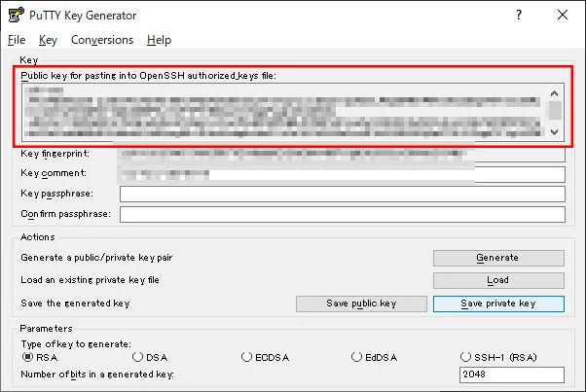The image size is (586, 392).
Task: Click the public key scrollbar thumb
Action: coord(555,110)
